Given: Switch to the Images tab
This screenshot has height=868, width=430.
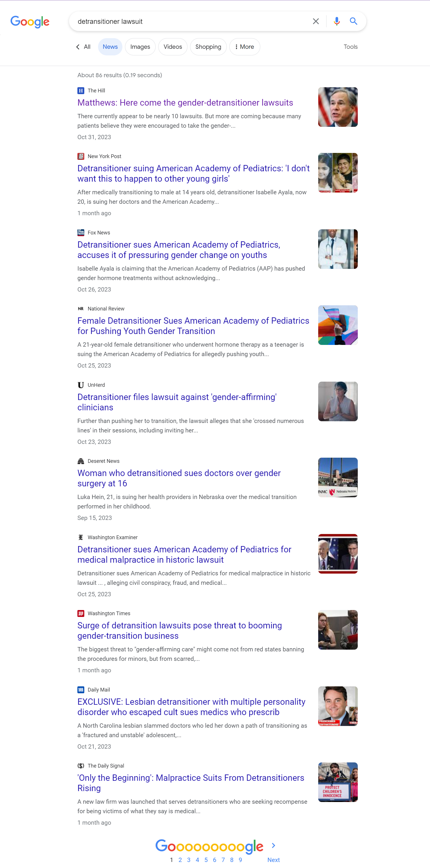Looking at the screenshot, I should [x=140, y=47].
